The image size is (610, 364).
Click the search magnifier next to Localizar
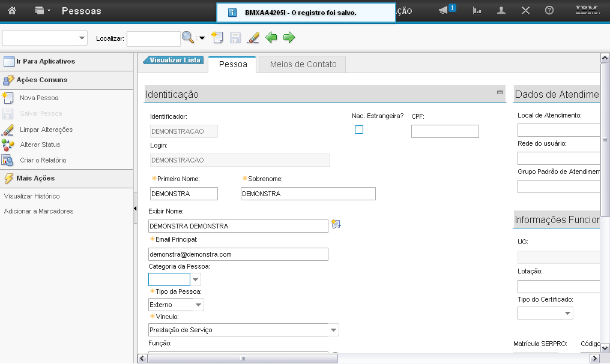(x=188, y=38)
